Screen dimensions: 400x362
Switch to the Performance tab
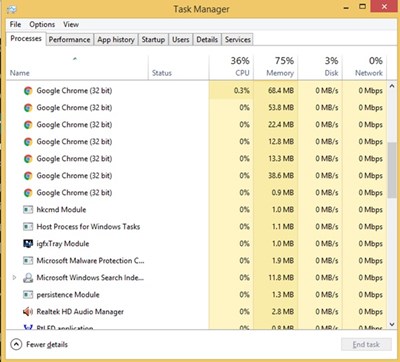[x=69, y=39]
